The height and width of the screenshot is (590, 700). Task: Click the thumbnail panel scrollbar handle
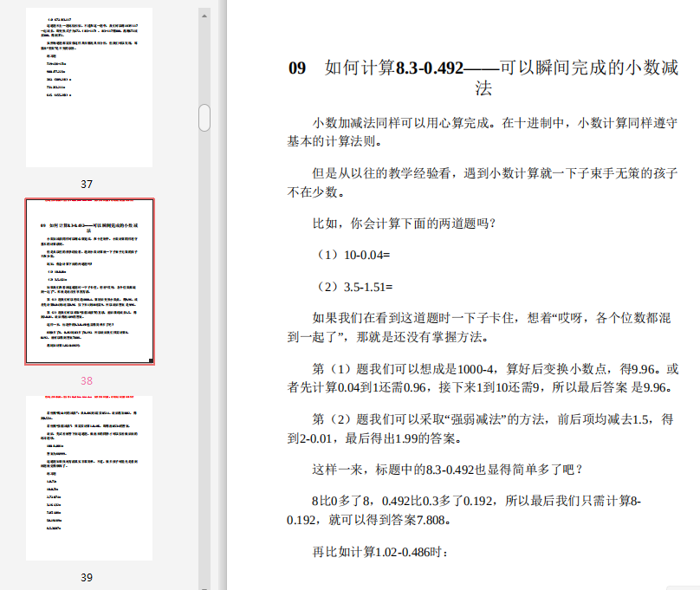pyautogui.click(x=204, y=118)
